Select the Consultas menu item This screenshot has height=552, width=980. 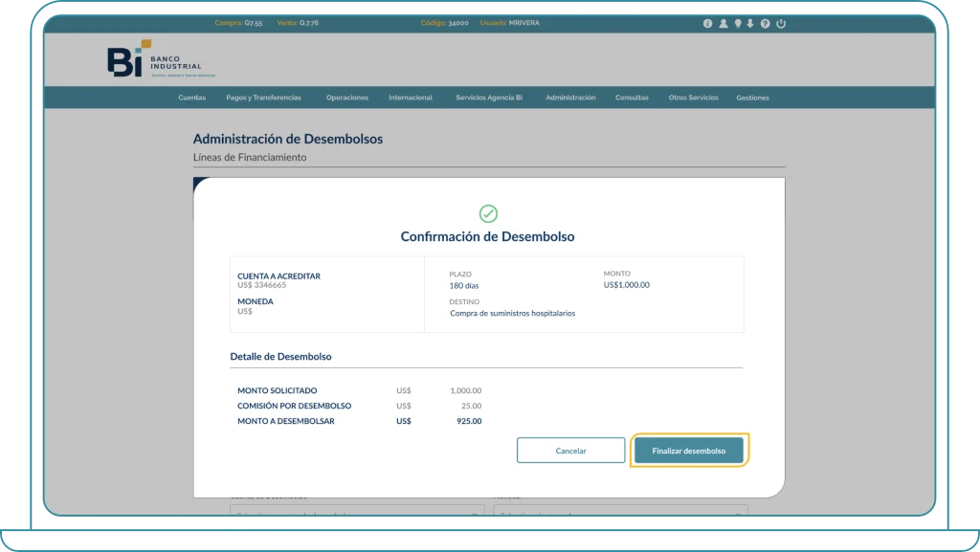click(x=632, y=98)
